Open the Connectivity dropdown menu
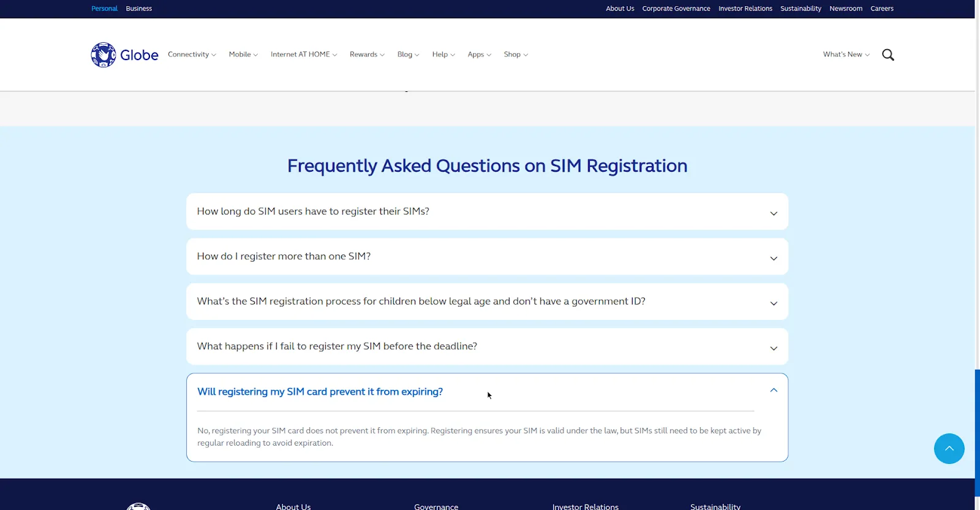Screen dimensions: 980x510 coord(192,55)
